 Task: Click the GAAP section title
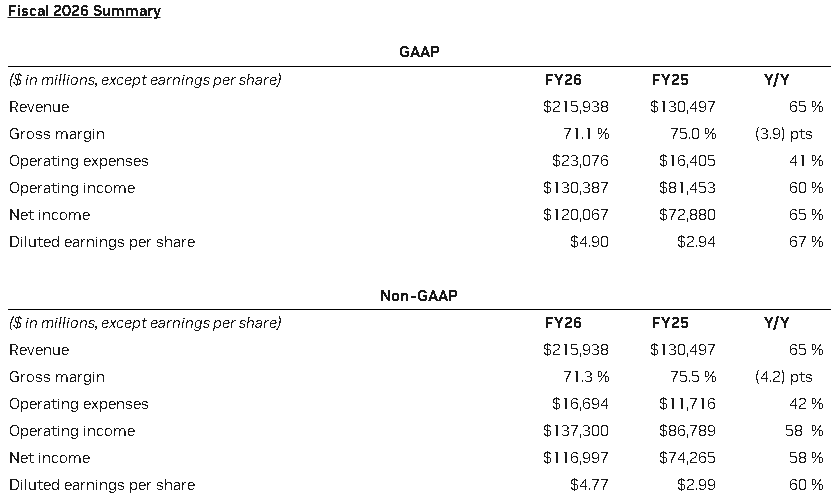tap(419, 52)
